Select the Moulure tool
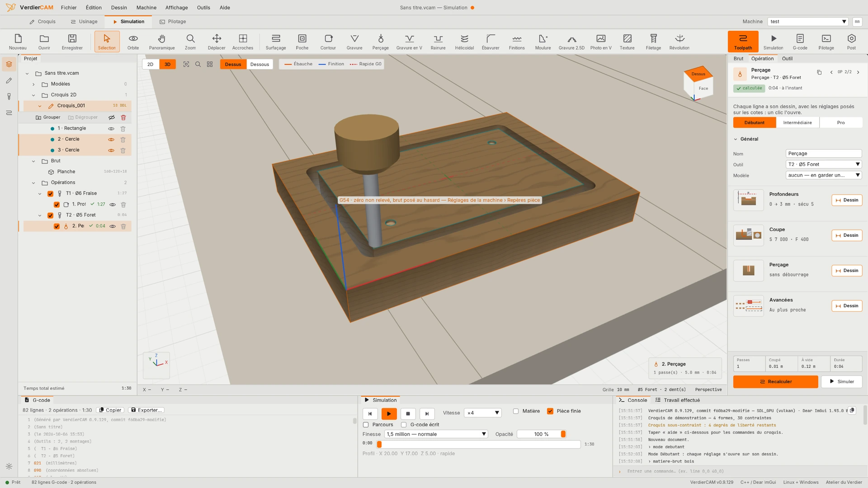This screenshot has width=868, height=488. coord(543,42)
